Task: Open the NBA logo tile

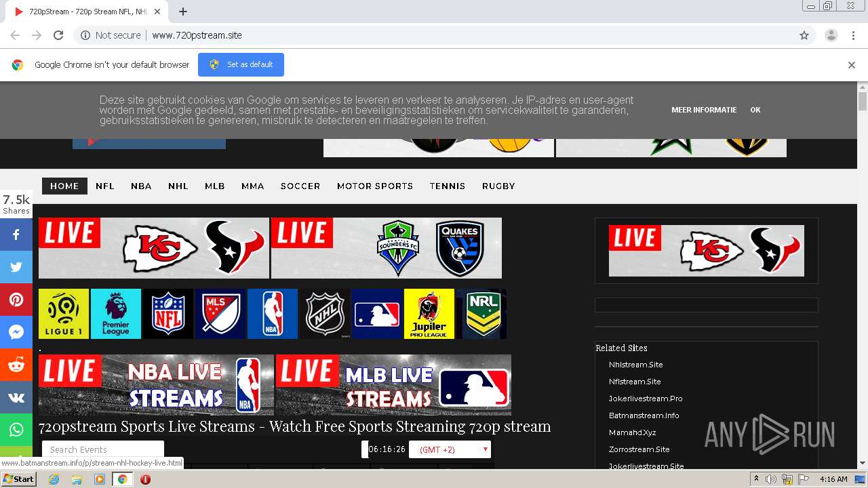Action: coord(273,314)
